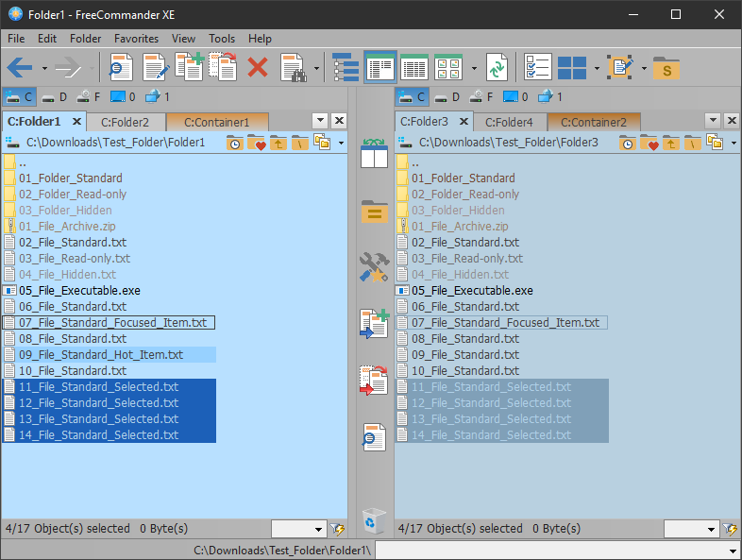
Task: Open the File menu
Action: 16,39
